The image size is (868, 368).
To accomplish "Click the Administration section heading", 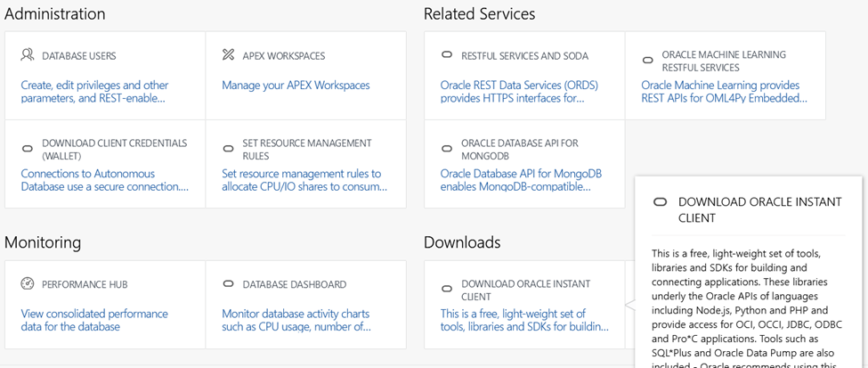I will [x=55, y=14].
